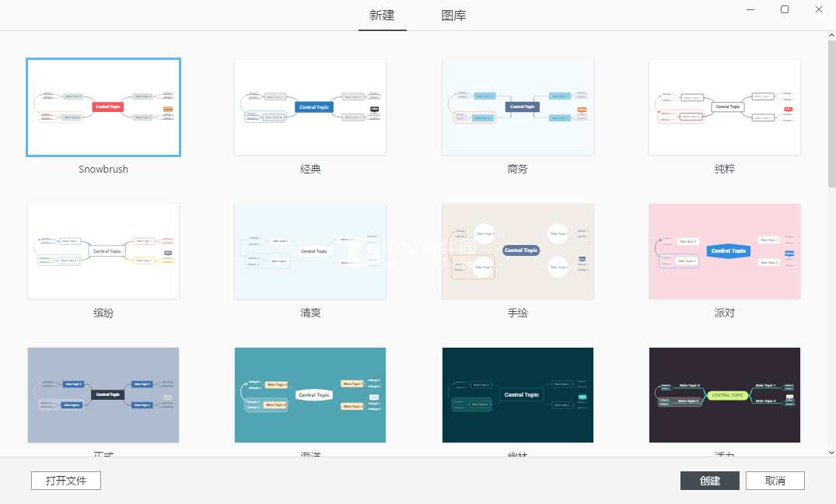Select the 纯粹 theme thumbnail
This screenshot has height=504, width=836.
(x=725, y=107)
